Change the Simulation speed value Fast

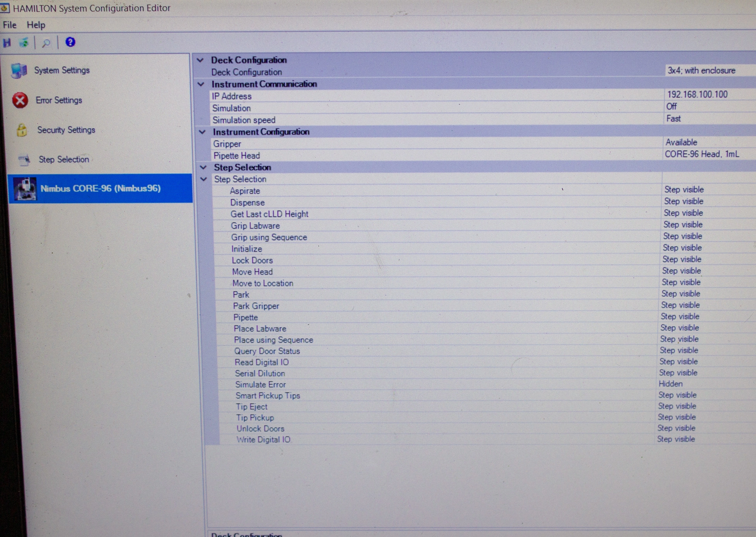tap(674, 119)
